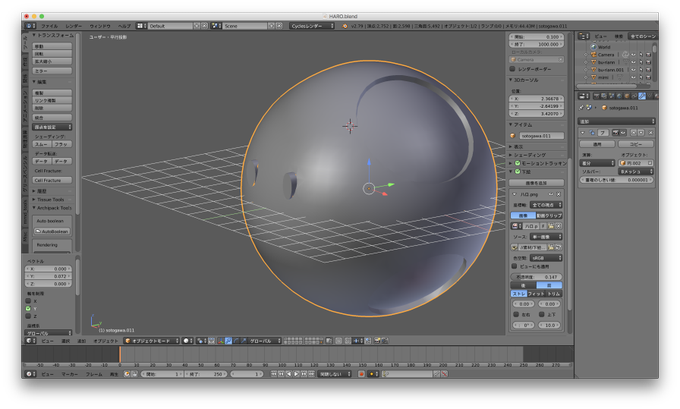Image resolution: width=680 pixels, height=409 pixels.
Task: Click the Scene name field
Action: click(245, 26)
